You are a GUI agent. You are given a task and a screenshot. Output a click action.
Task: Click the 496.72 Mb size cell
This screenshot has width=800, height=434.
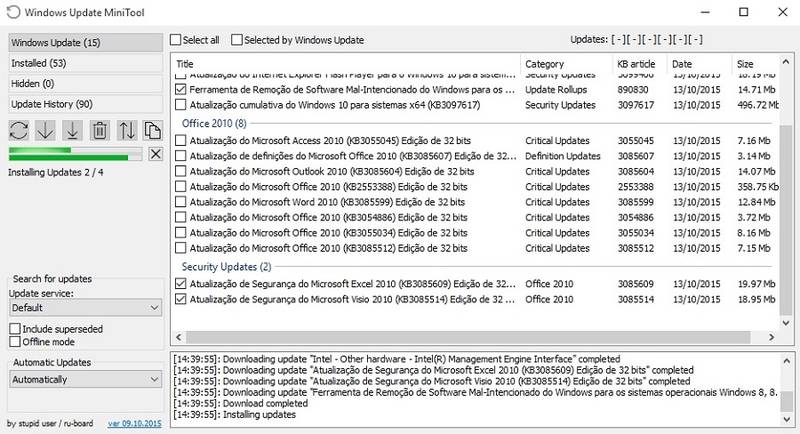758,105
